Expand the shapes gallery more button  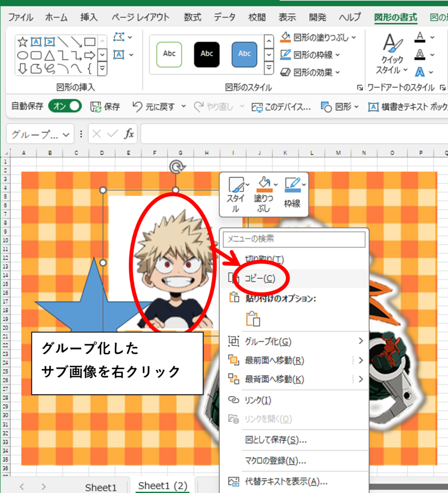click(x=102, y=68)
